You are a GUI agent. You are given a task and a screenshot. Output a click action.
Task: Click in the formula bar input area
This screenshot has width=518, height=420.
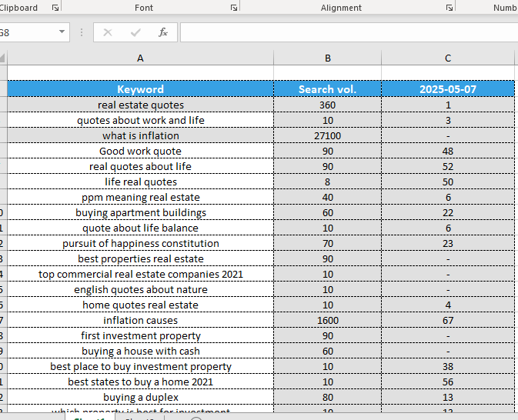click(x=346, y=32)
